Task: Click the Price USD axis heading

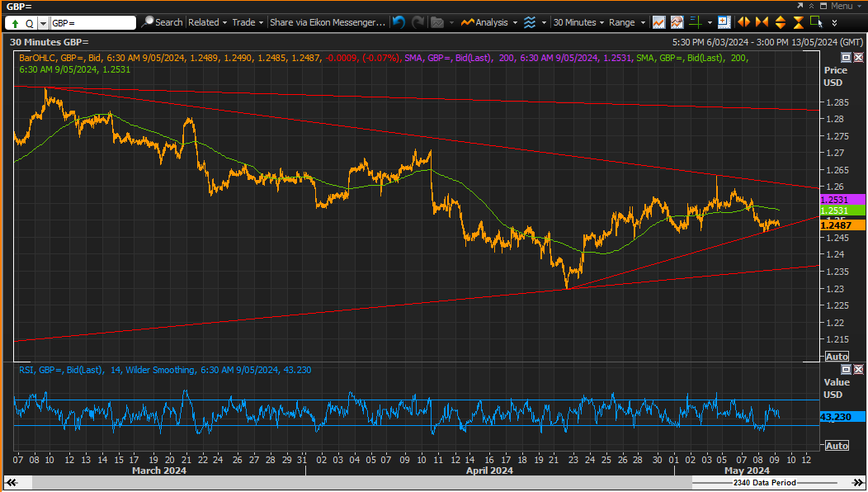Action: coord(835,77)
